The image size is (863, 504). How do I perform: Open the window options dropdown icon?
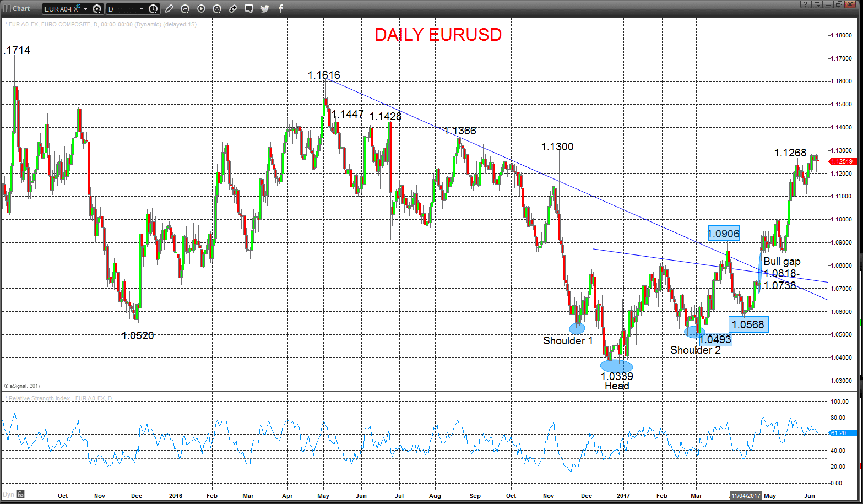coord(817,4)
